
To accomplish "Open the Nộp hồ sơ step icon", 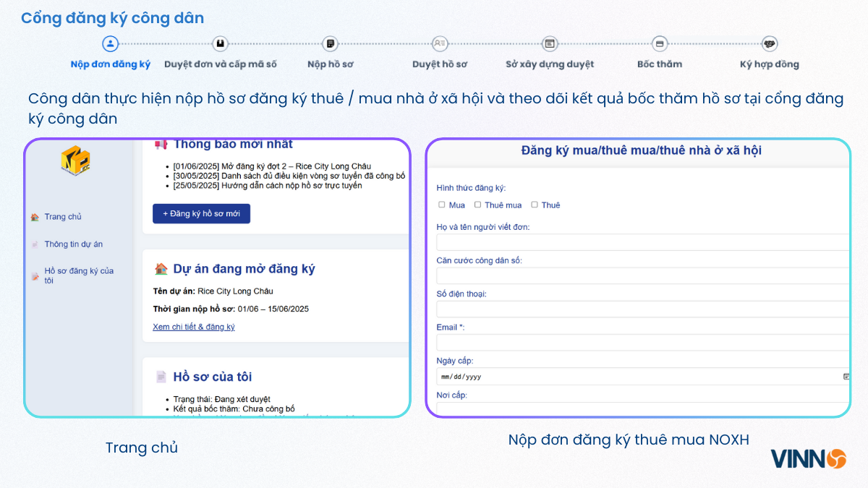I will (329, 44).
